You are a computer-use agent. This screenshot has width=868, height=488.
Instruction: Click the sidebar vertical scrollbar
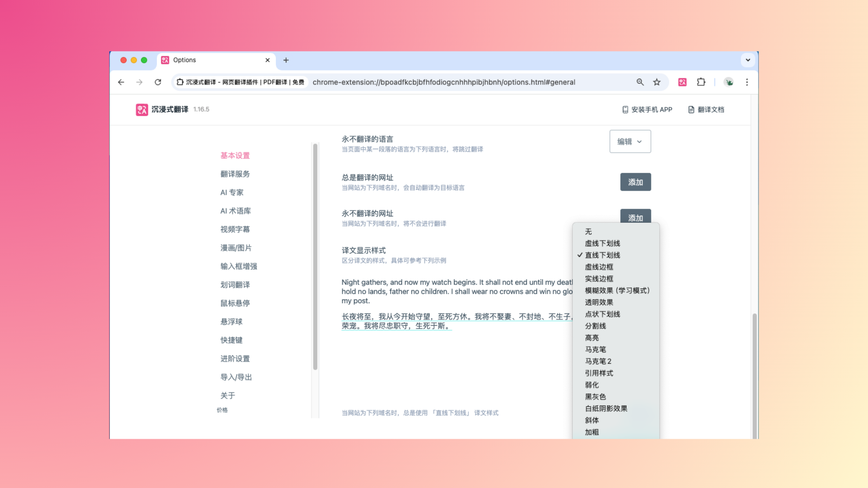click(315, 257)
